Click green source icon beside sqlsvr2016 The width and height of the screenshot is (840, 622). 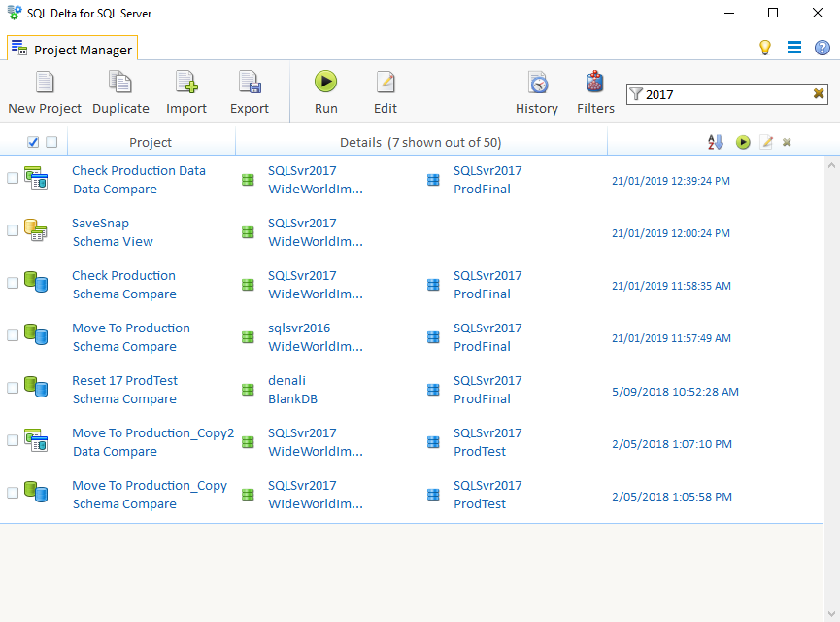coord(248,337)
